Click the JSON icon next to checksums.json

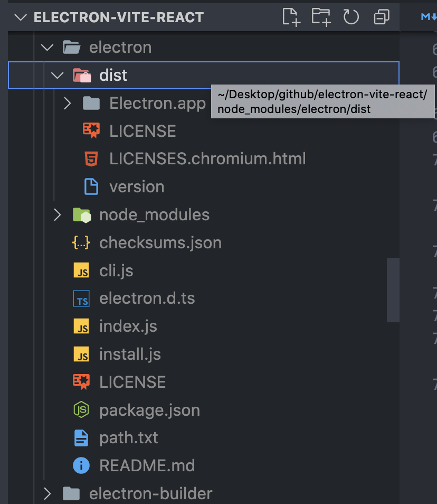tap(81, 242)
